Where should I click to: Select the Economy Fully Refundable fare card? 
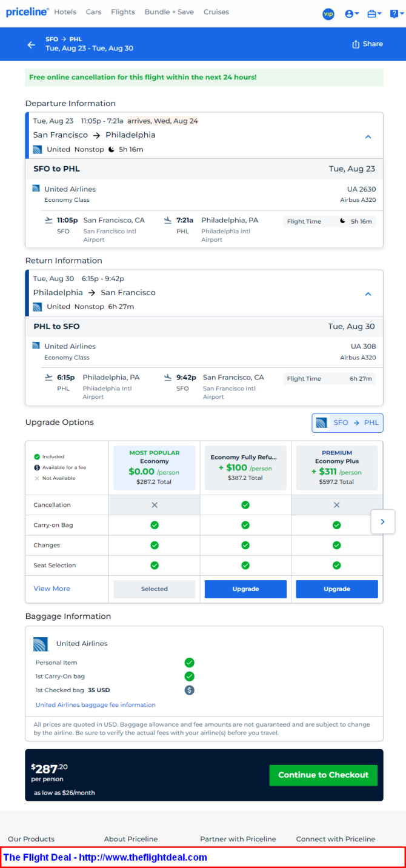coord(245,468)
